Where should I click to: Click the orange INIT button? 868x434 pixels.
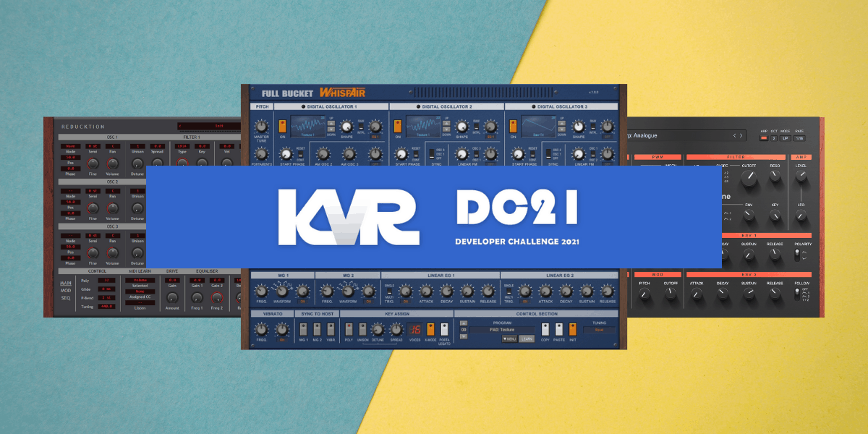click(x=573, y=329)
